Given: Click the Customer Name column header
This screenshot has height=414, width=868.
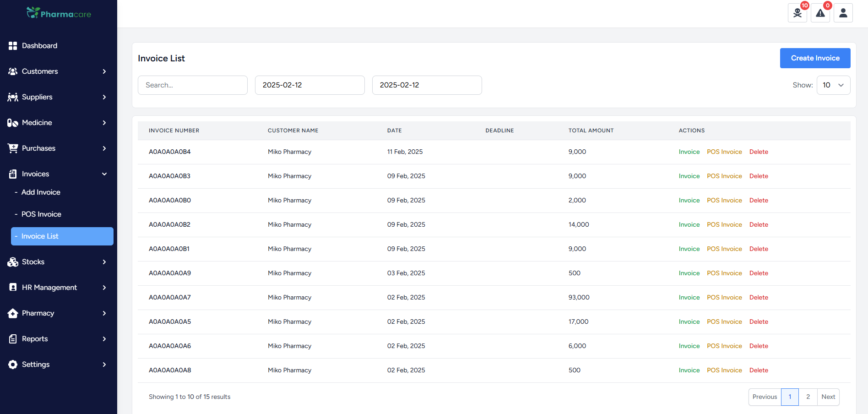Looking at the screenshot, I should pyautogui.click(x=293, y=131).
